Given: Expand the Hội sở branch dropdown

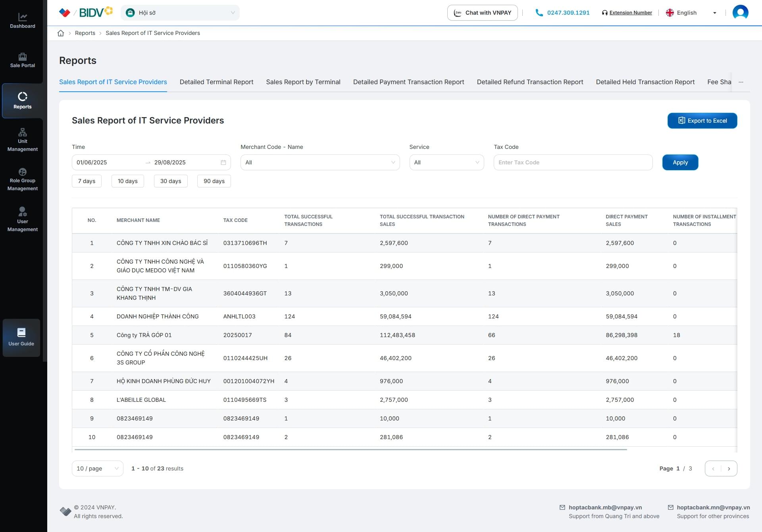Looking at the screenshot, I should (180, 13).
